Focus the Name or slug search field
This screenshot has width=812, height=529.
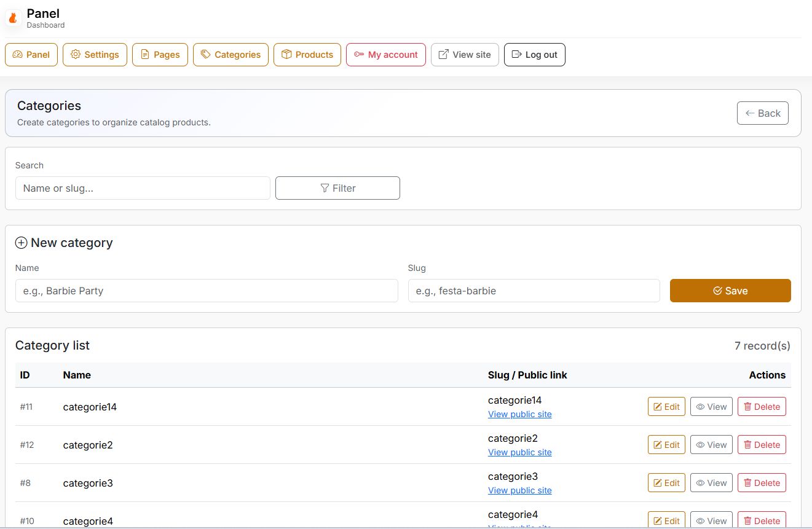[x=143, y=188]
